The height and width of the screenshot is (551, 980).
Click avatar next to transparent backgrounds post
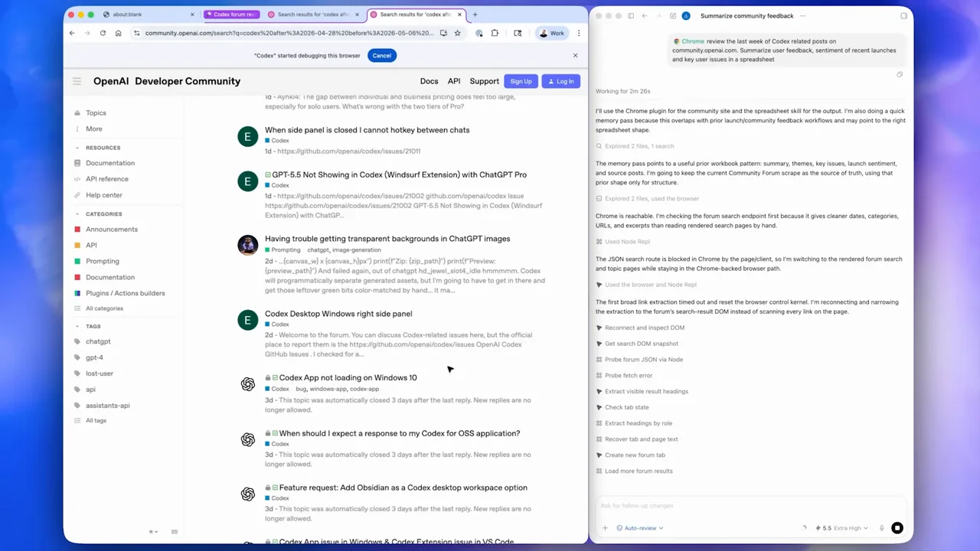click(x=247, y=245)
